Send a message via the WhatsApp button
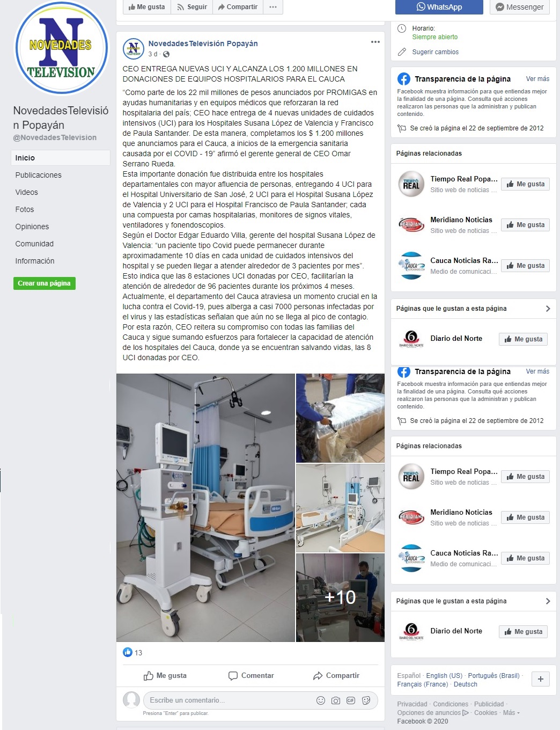 [x=439, y=7]
